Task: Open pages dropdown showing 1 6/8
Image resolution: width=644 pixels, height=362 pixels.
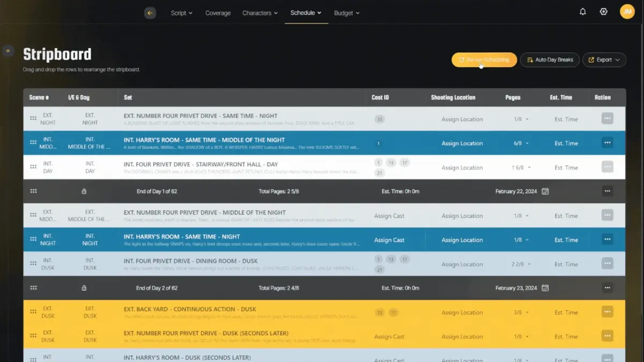Action: 521,167
